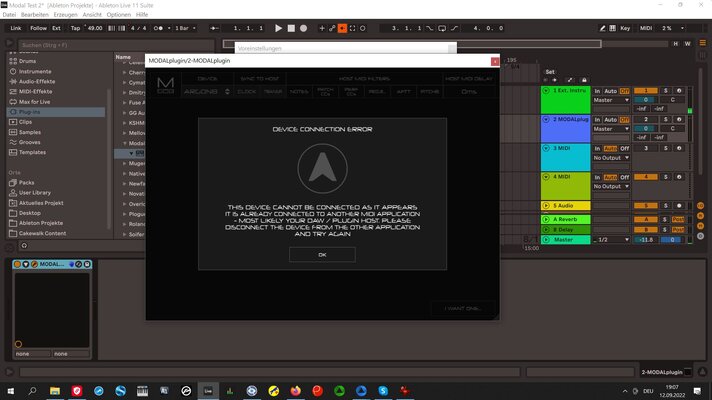The width and height of the screenshot is (712, 400).
Task: Turn off the MODAL device activator
Action: (17, 264)
